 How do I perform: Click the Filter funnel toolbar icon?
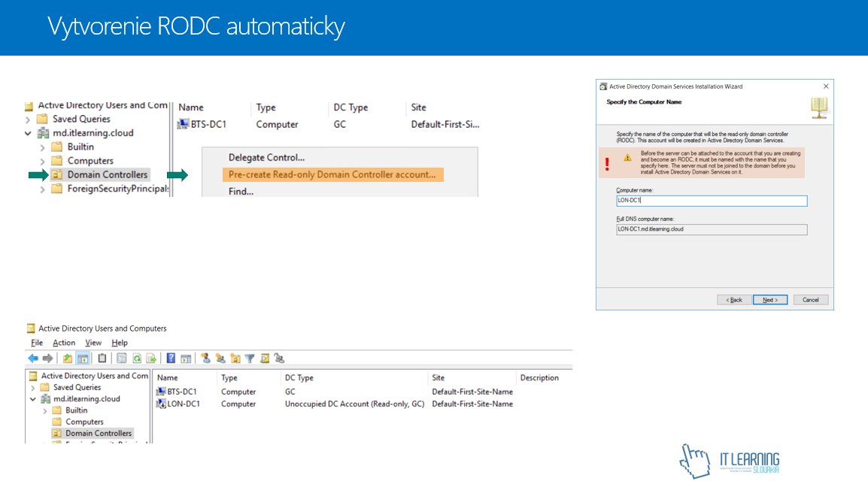click(250, 358)
